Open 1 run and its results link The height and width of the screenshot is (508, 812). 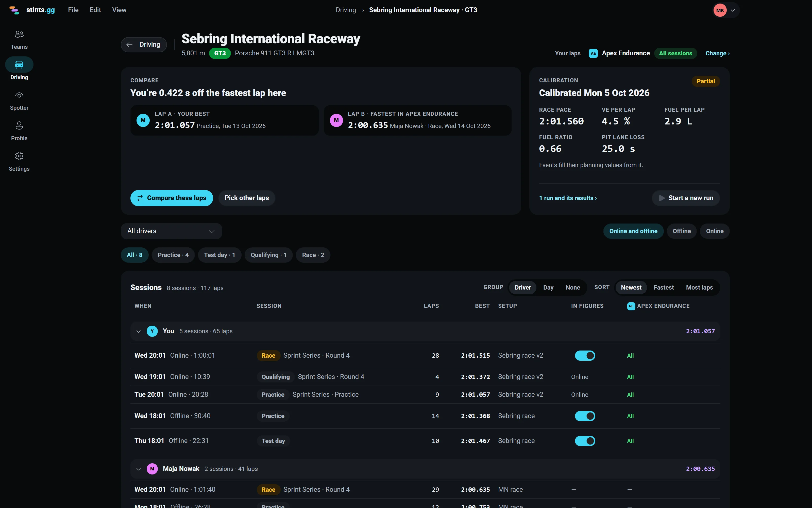pyautogui.click(x=568, y=198)
